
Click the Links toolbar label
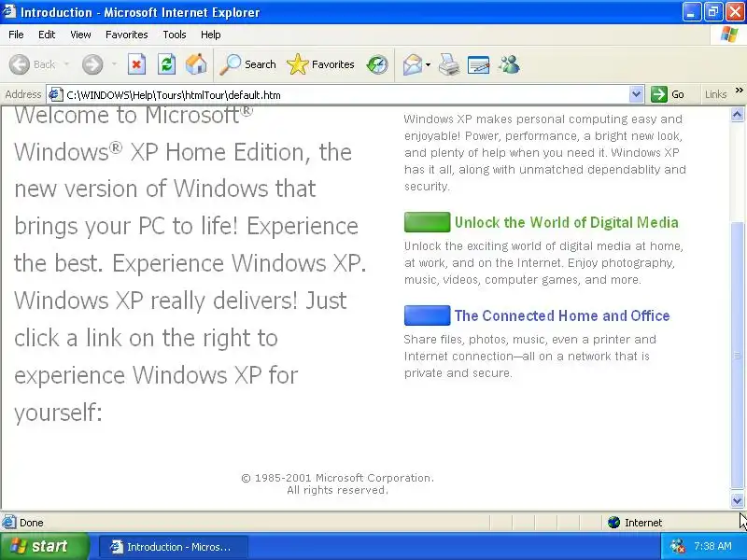pyautogui.click(x=715, y=94)
